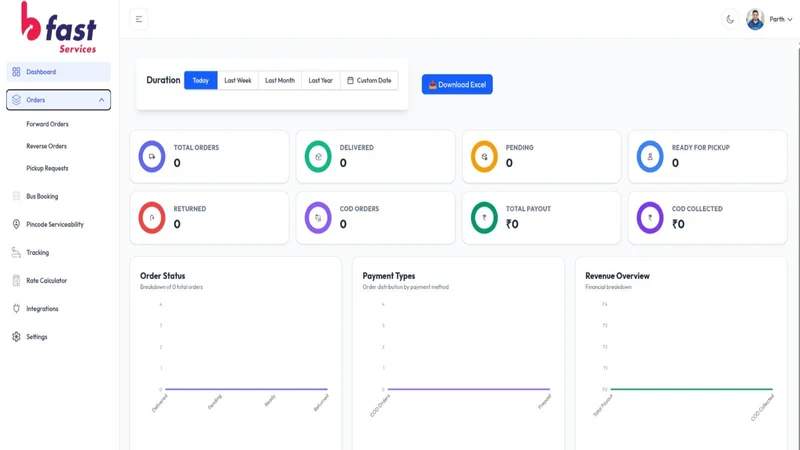Select the Today duration tab
Screen dimensions: 800x450
coord(201,81)
